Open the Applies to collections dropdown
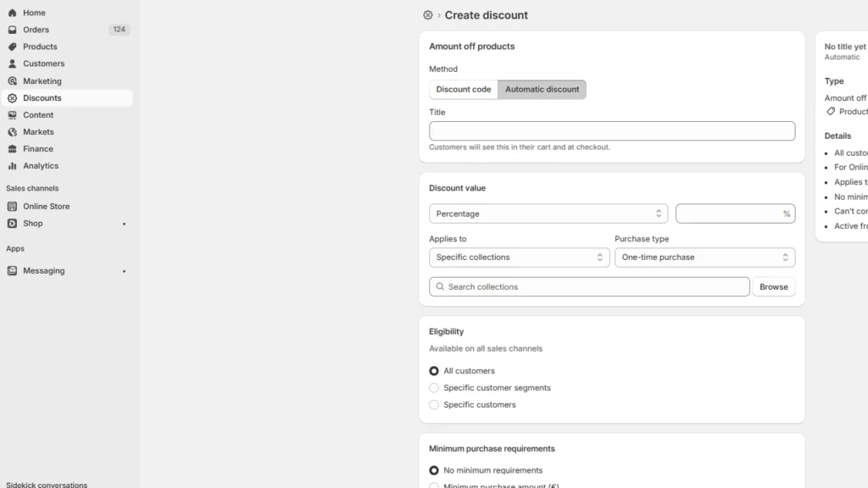The image size is (868, 488). [519, 257]
